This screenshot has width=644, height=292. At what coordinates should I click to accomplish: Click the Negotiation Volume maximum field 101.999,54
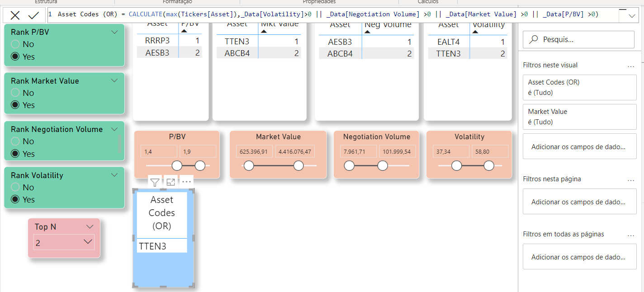pyautogui.click(x=397, y=152)
